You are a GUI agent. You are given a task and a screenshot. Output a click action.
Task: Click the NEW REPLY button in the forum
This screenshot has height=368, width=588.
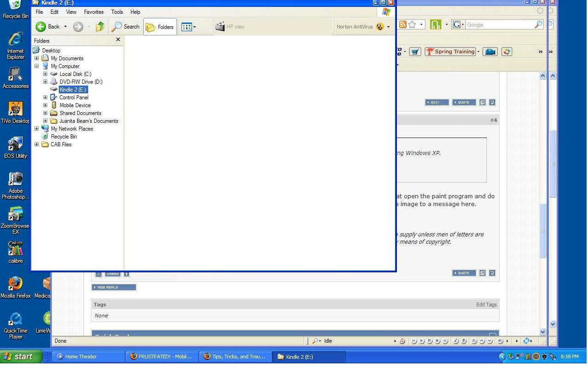(114, 287)
